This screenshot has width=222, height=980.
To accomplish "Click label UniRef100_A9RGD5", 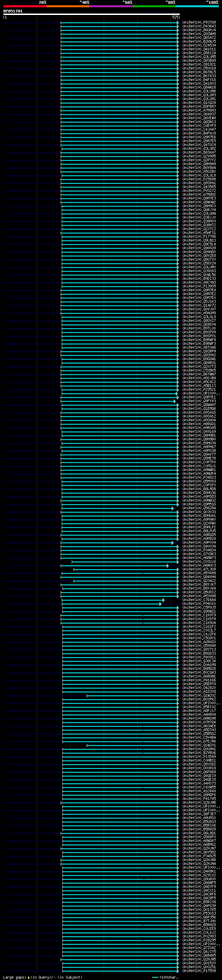I will tap(199, 535).
